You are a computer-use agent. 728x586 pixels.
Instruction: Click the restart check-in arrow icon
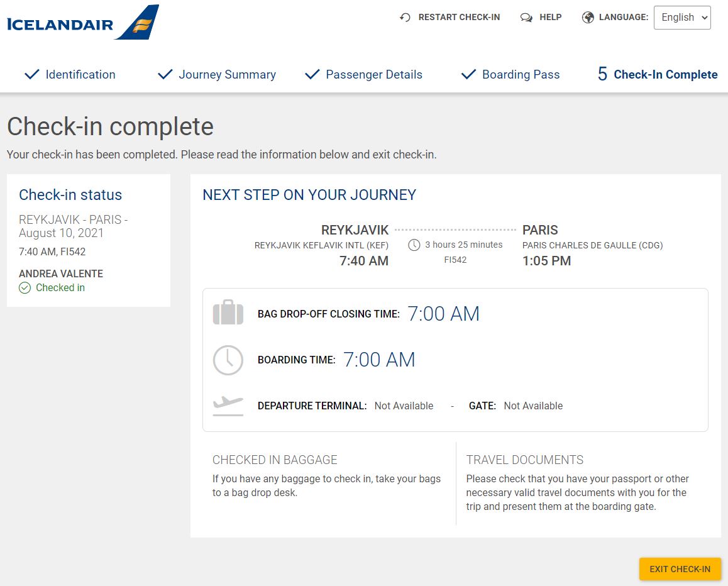point(405,18)
